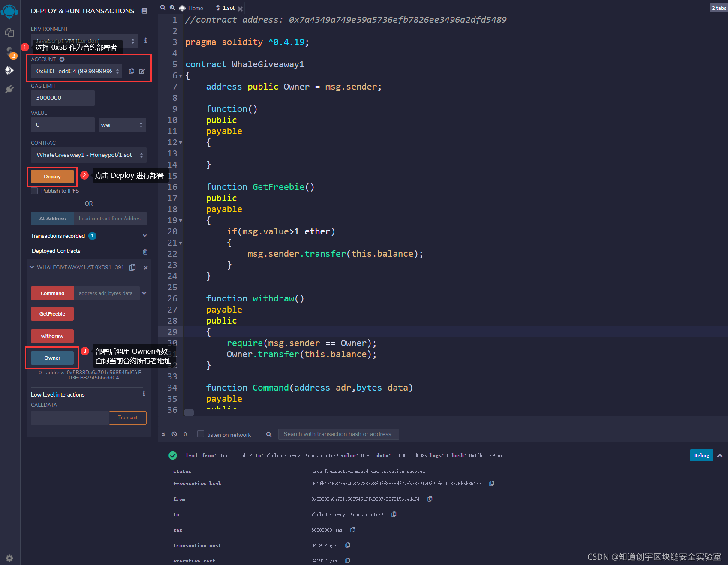This screenshot has height=565, width=728.
Task: Focus the terminal transaction search field
Action: coord(339,434)
